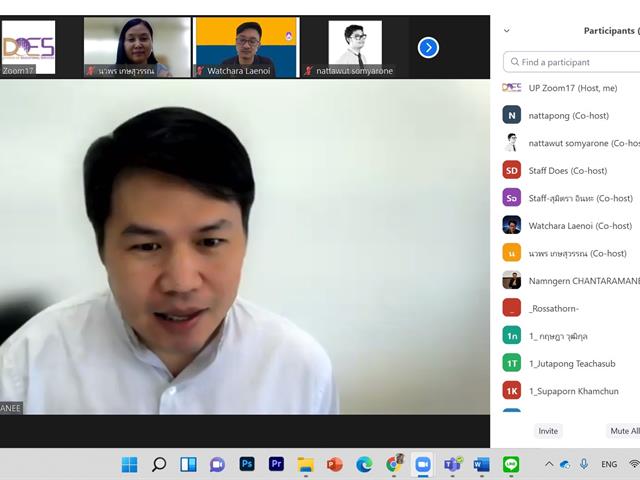Open the Chat app in taskbar
640x480 pixels.
(x=218, y=464)
